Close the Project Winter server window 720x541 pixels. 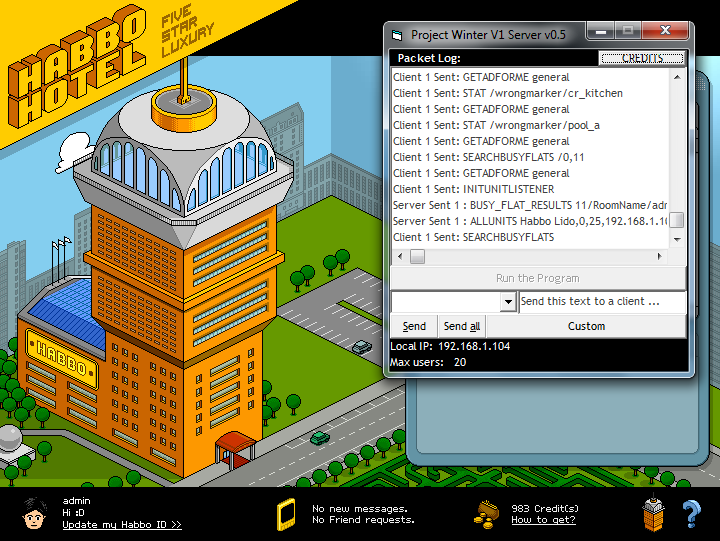pos(665,31)
